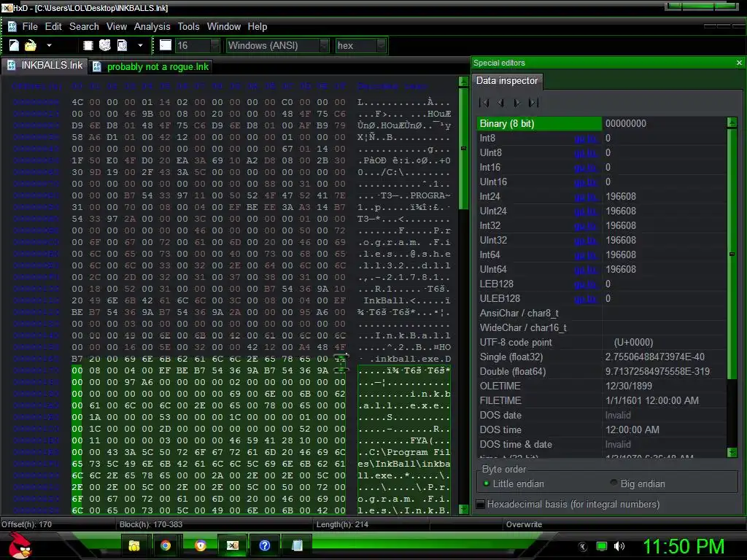Expand the arrow next to the disk image icon
The image size is (747, 560).
pyautogui.click(x=140, y=45)
